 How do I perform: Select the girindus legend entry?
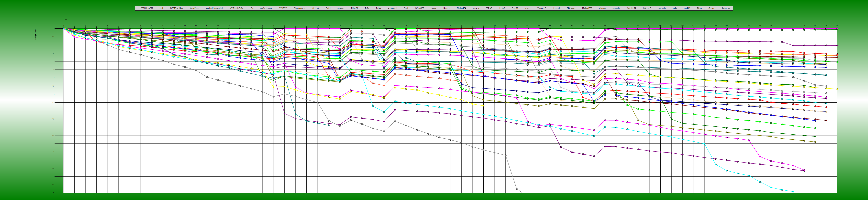click(341, 8)
